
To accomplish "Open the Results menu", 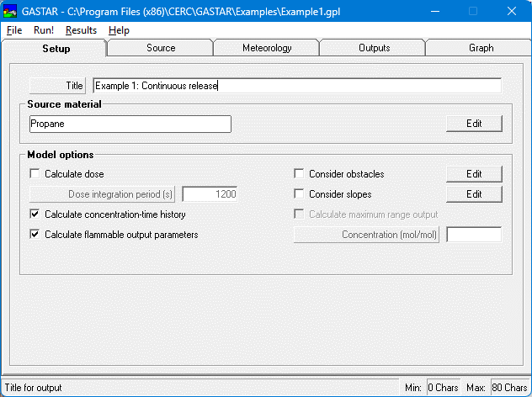I will [x=81, y=30].
